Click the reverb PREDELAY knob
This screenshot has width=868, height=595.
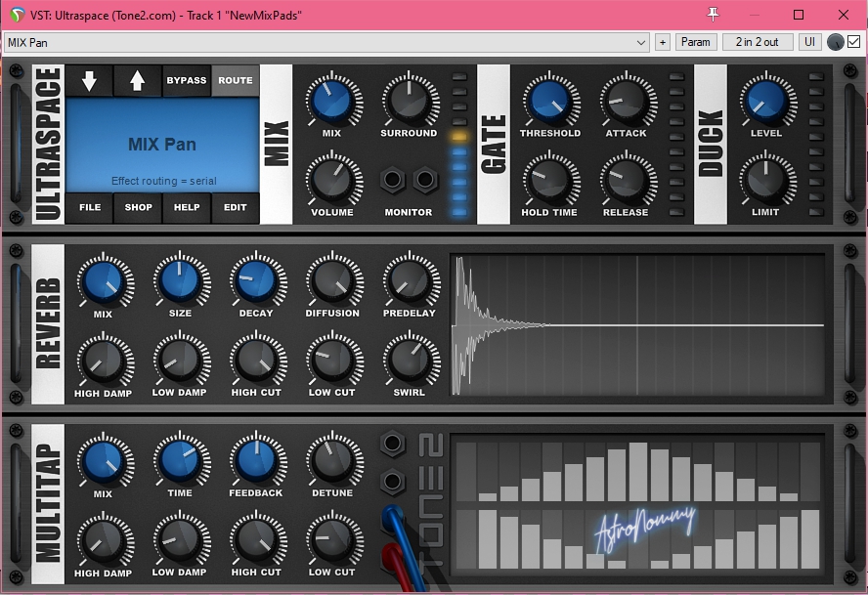click(x=410, y=281)
